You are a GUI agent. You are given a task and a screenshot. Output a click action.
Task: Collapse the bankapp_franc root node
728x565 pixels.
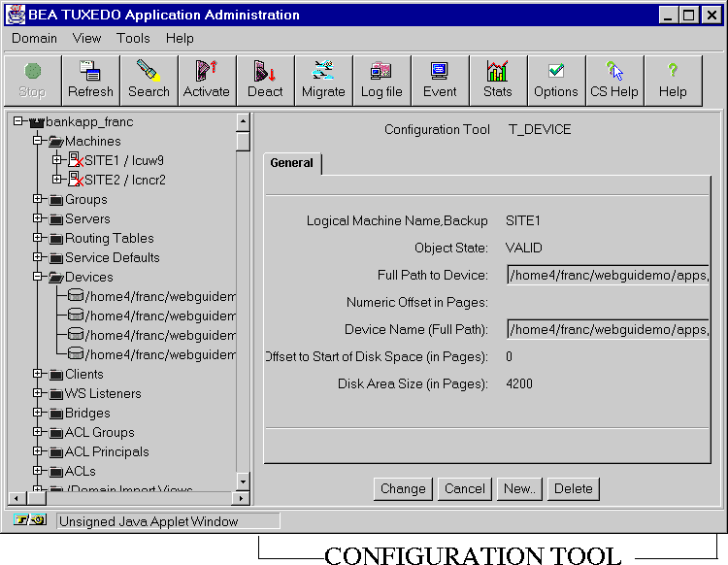(17, 121)
